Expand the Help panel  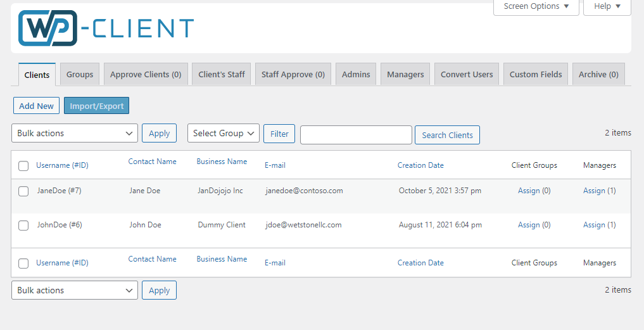click(x=607, y=6)
